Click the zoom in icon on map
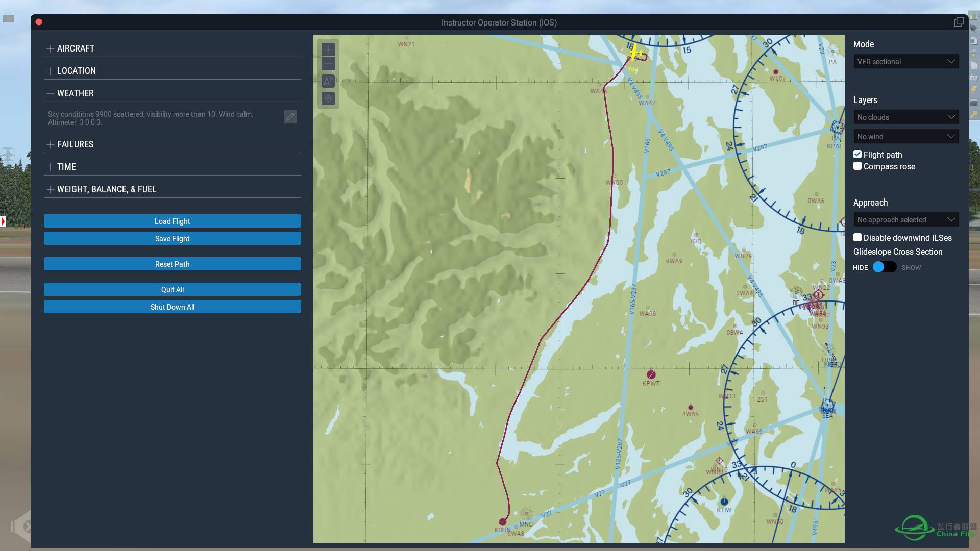Image resolution: width=980 pixels, height=551 pixels. tap(328, 48)
